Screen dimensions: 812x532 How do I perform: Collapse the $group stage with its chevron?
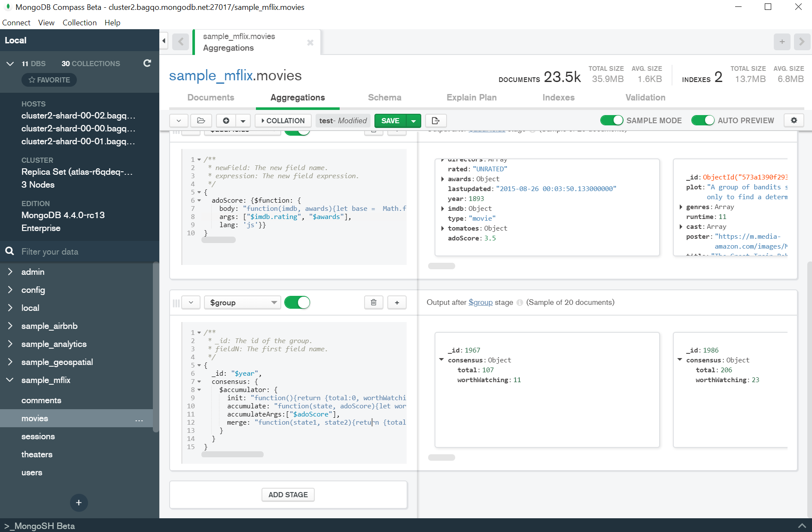tap(191, 302)
